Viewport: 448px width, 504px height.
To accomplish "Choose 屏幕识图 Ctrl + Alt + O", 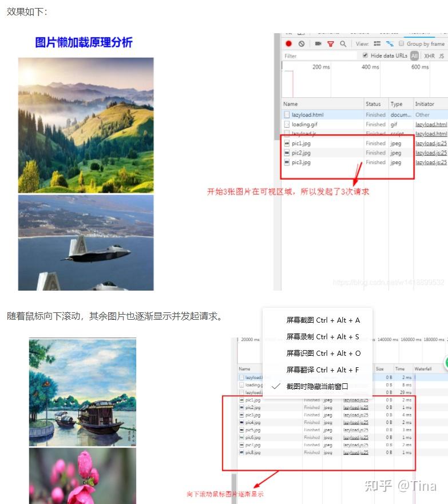I will 323,353.
